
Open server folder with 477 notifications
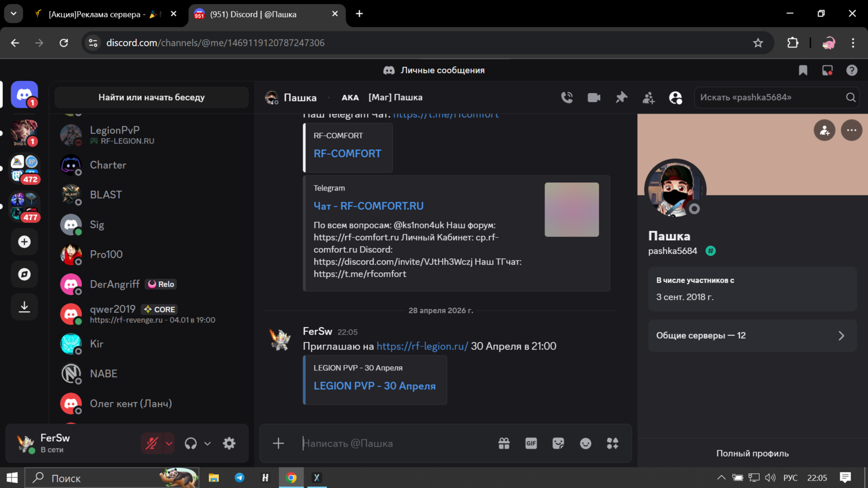pyautogui.click(x=24, y=207)
